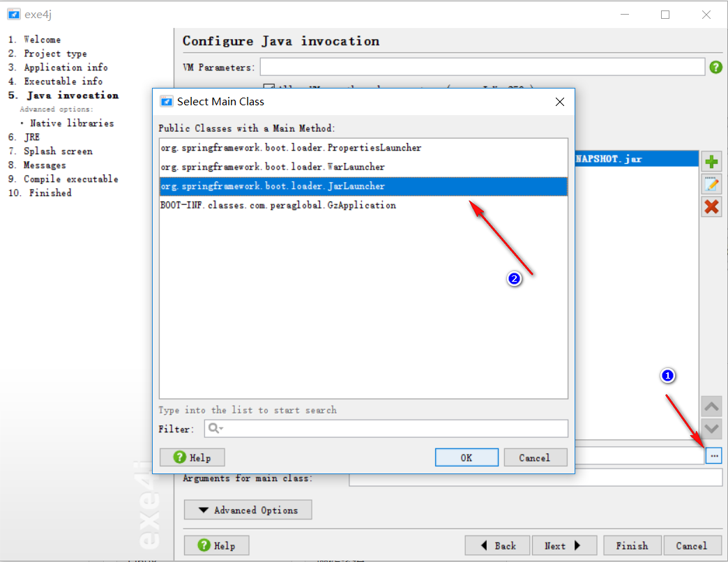Cancel the Select Main Class dialog
Image resolution: width=728 pixels, height=562 pixels.
pyautogui.click(x=535, y=457)
